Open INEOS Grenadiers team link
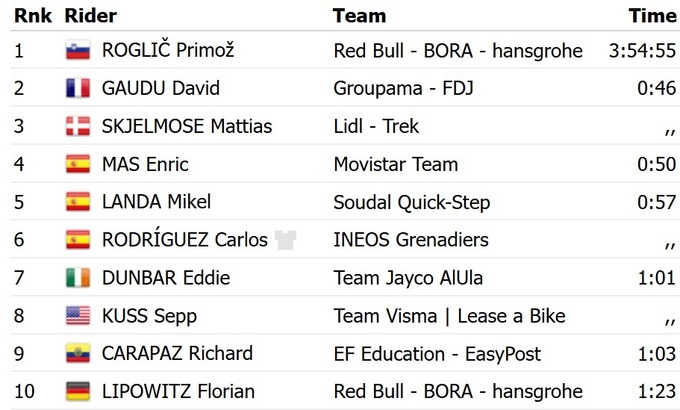Image resolution: width=680 pixels, height=410 pixels. [x=410, y=240]
